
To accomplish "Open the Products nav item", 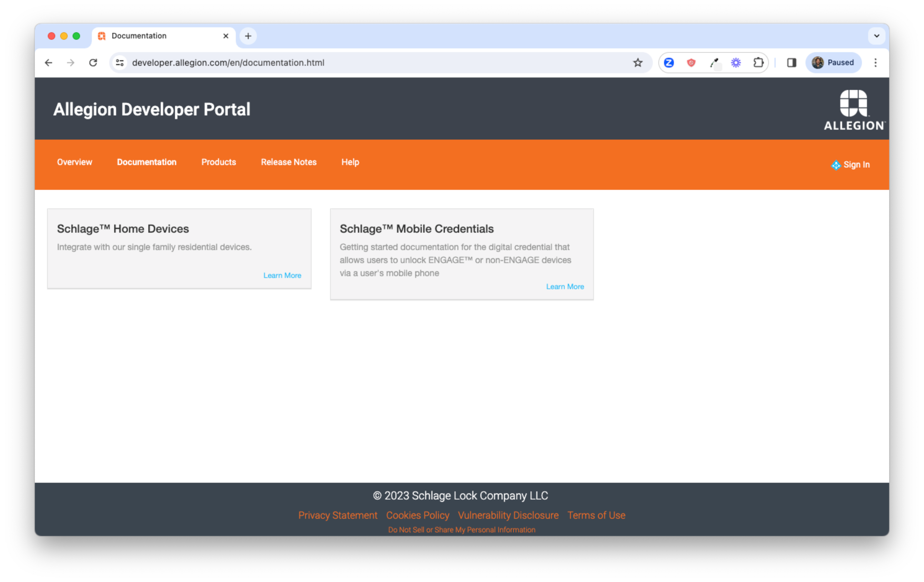I will point(219,162).
